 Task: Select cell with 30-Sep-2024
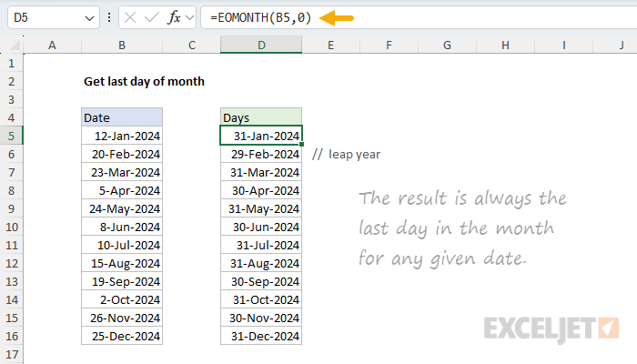(x=261, y=281)
